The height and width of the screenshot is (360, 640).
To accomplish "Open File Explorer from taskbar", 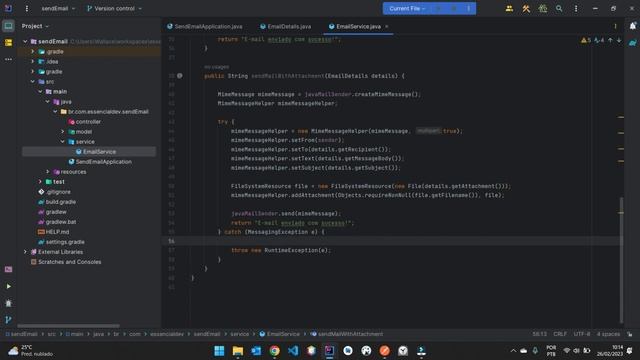I will [238, 351].
